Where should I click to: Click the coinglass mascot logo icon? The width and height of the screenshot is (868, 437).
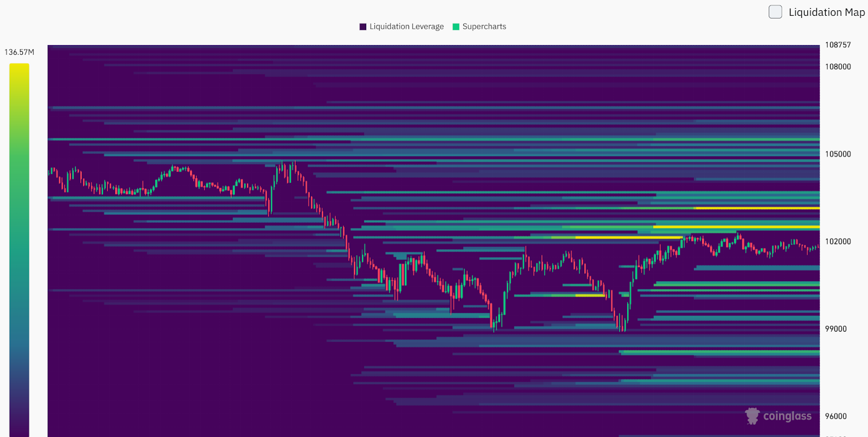coord(752,416)
